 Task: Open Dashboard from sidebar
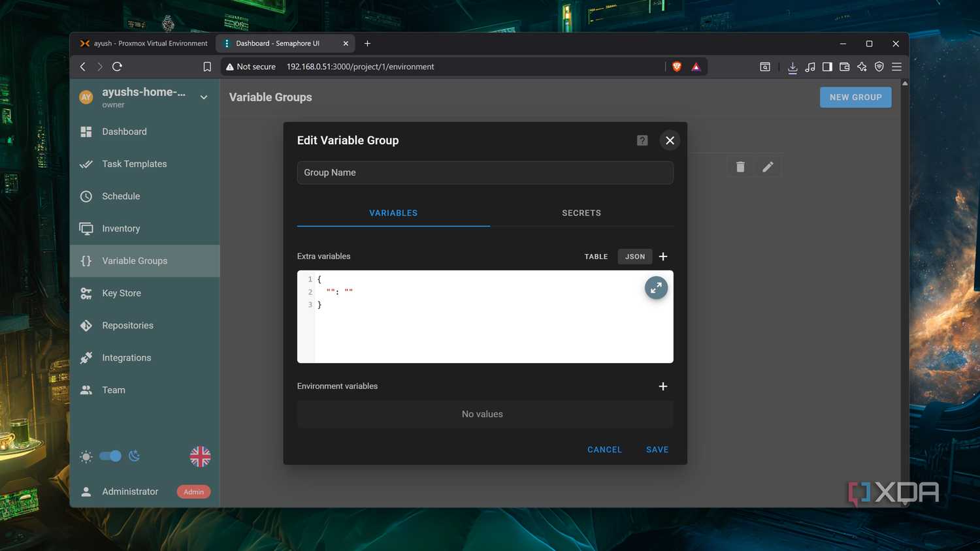coord(144,132)
